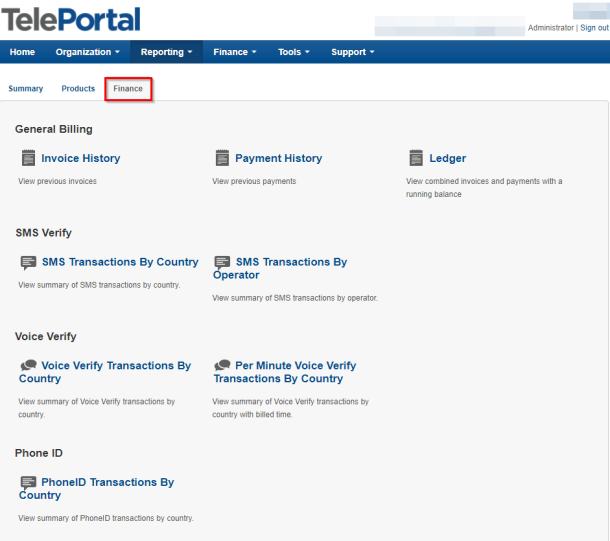Click the Invoice History document icon
The image size is (610, 541).
pyautogui.click(x=28, y=158)
